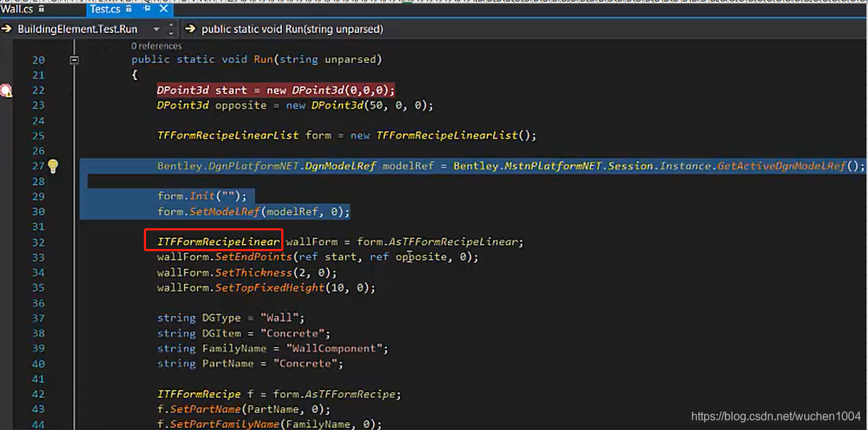Click the '0 references' CodeLens link
Image resolution: width=868 pixels, height=430 pixels.
pyautogui.click(x=156, y=46)
